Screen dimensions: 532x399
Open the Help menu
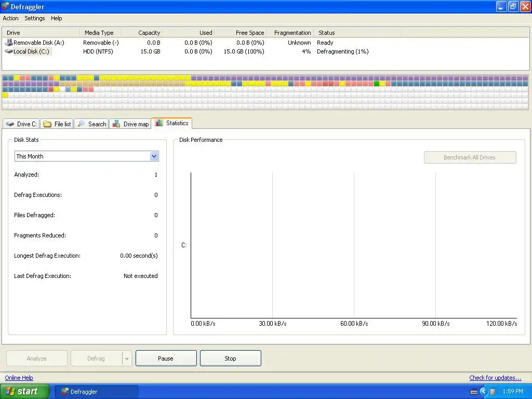[56, 18]
